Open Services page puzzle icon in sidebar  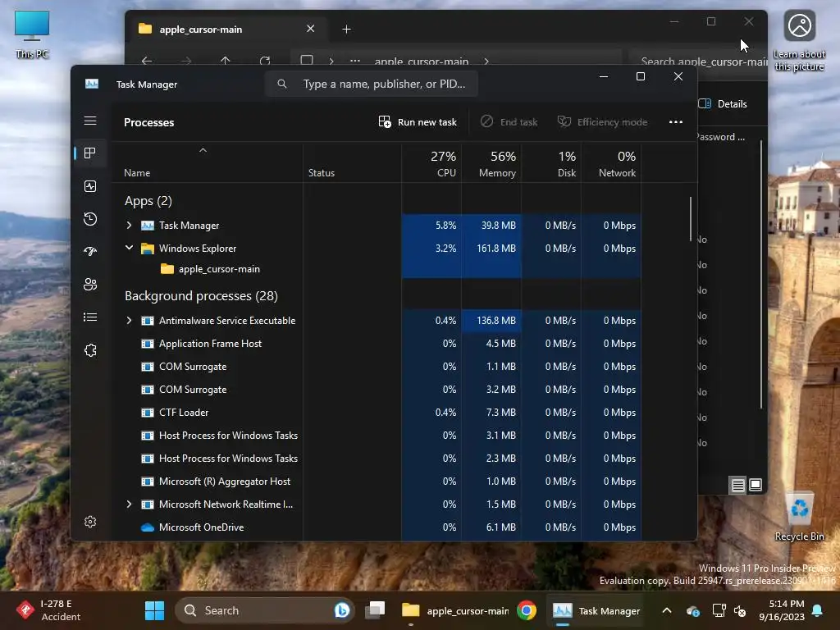(x=90, y=350)
